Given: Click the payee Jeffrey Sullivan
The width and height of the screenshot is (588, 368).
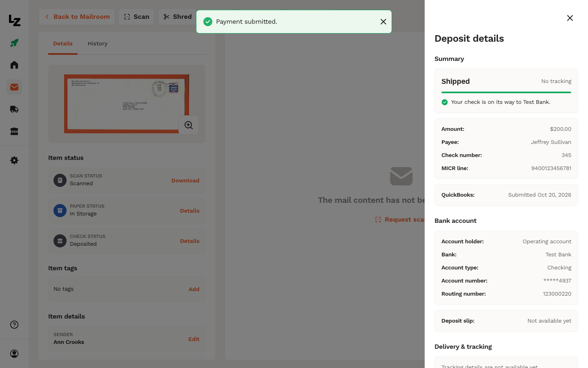Looking at the screenshot, I should tap(551, 142).
